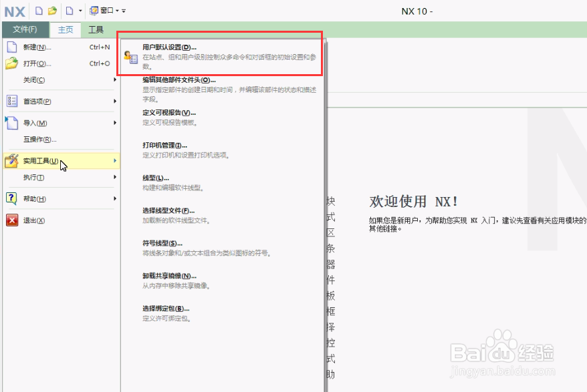The image size is (587, 392).
Task: Click the blank document icon before the arrow
Action: click(x=70, y=11)
